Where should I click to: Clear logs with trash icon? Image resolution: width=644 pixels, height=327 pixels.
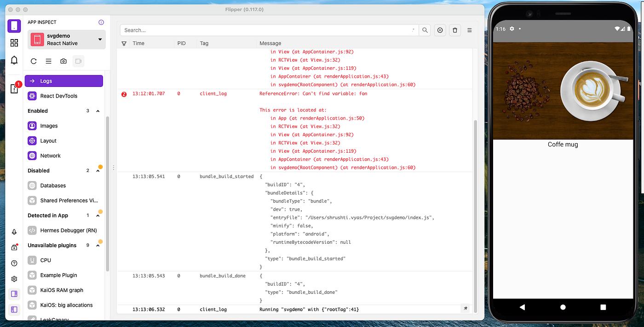(455, 30)
